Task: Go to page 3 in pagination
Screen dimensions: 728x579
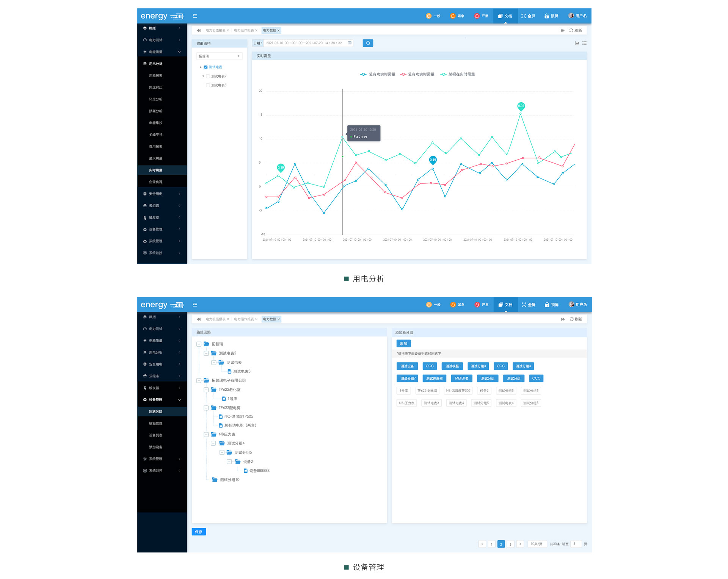Action: point(510,544)
